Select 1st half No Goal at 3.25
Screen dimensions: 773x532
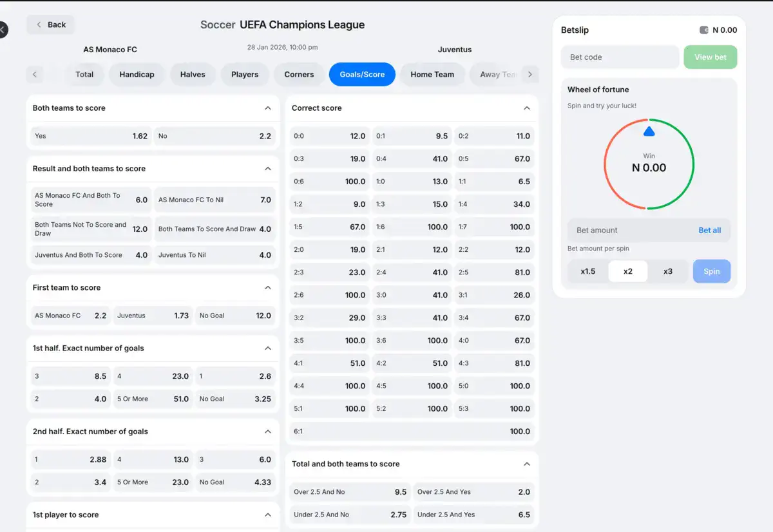coord(235,399)
